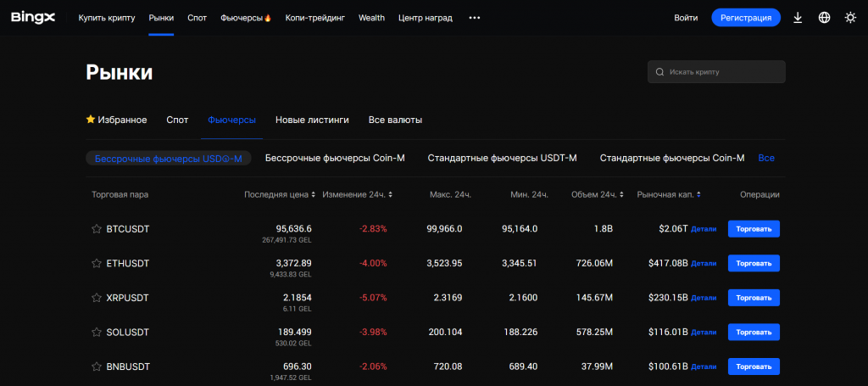The height and width of the screenshot is (386, 868).
Task: Click the BNBUSDT star icon
Action: pyautogui.click(x=97, y=366)
